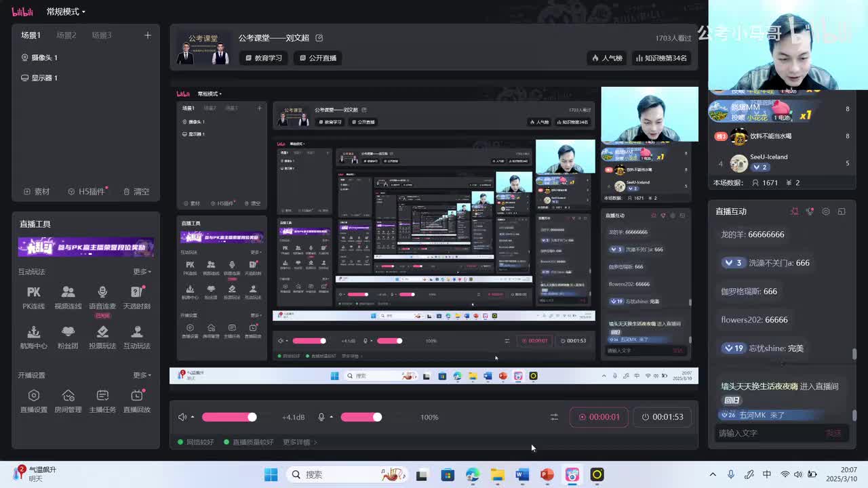Open microphone device dropdown arrow

coord(331,417)
